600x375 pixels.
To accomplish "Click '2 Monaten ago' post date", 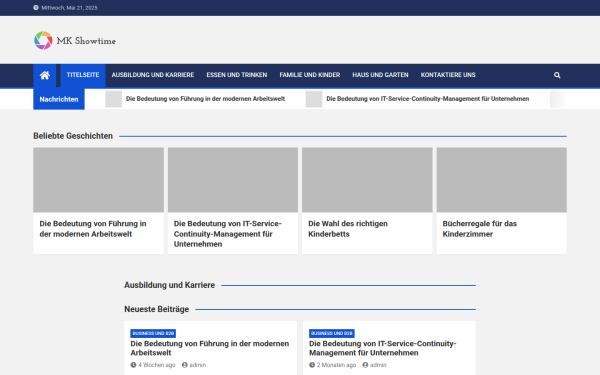I will click(336, 365).
